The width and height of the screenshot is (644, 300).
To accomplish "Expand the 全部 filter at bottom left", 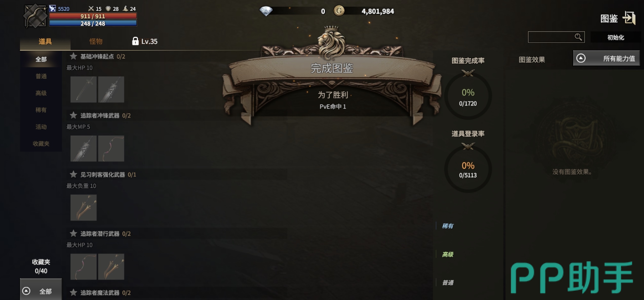I will coord(41,291).
